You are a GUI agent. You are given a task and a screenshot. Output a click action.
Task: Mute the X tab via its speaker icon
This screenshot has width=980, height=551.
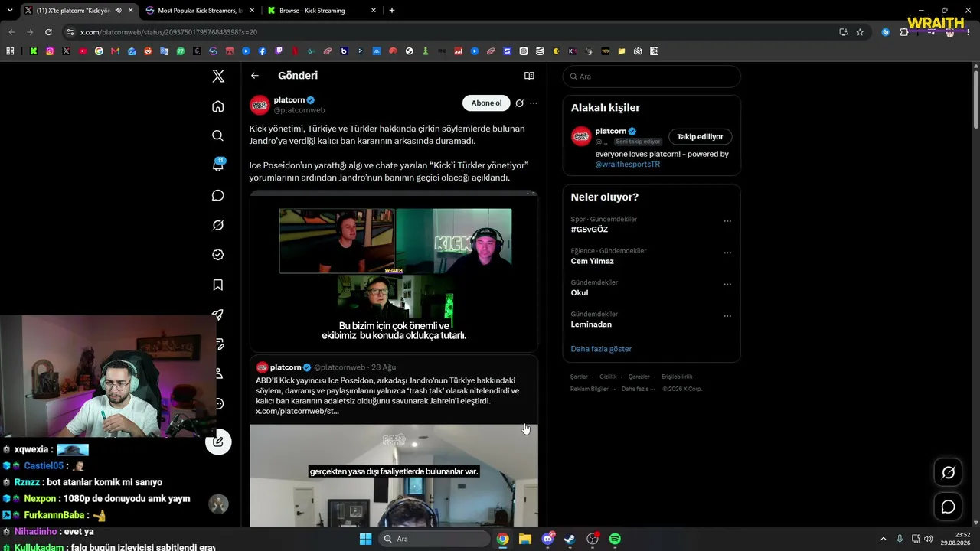click(119, 11)
